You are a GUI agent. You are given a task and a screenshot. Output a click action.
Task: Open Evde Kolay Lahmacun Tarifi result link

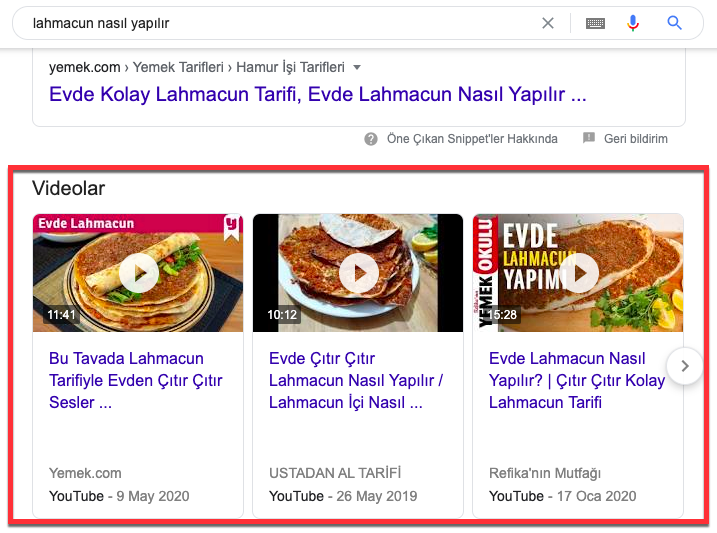[318, 95]
